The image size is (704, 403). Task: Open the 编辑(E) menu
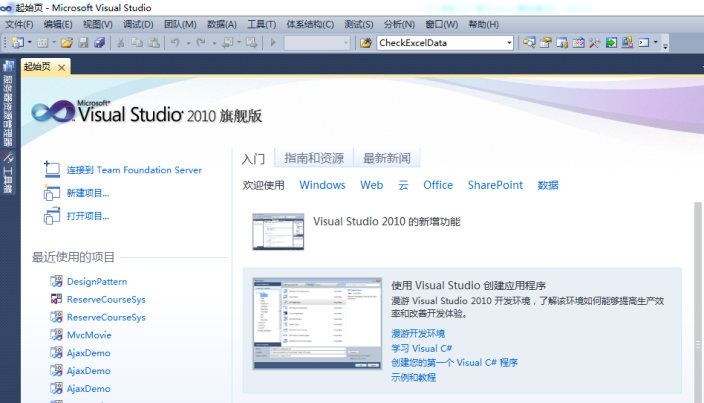coord(58,25)
